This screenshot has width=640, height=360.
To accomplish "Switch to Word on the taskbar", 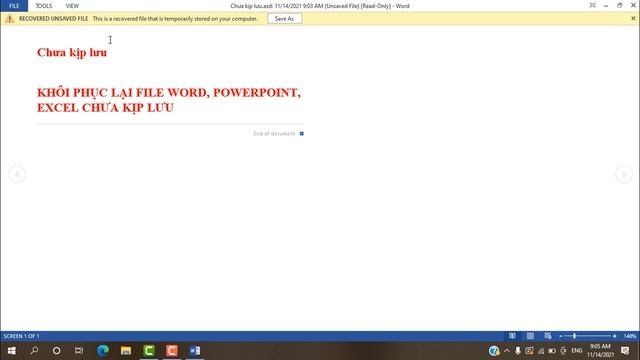I will pos(195,351).
